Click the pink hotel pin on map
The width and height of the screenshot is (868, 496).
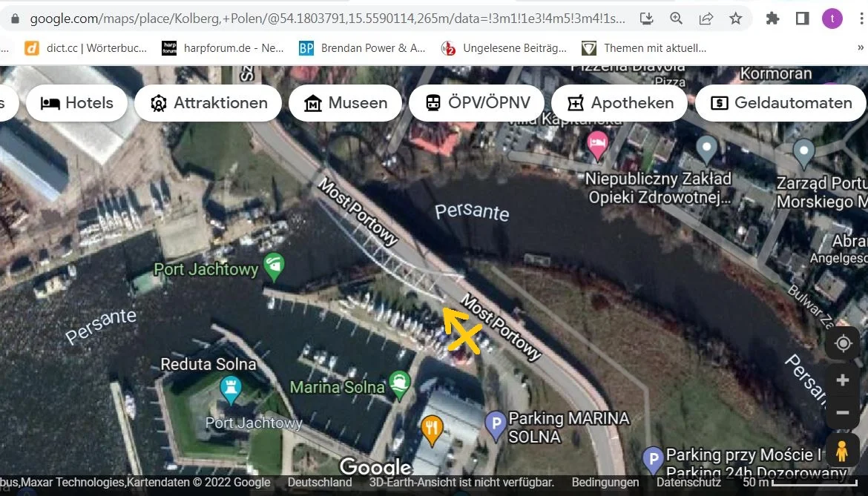(597, 144)
